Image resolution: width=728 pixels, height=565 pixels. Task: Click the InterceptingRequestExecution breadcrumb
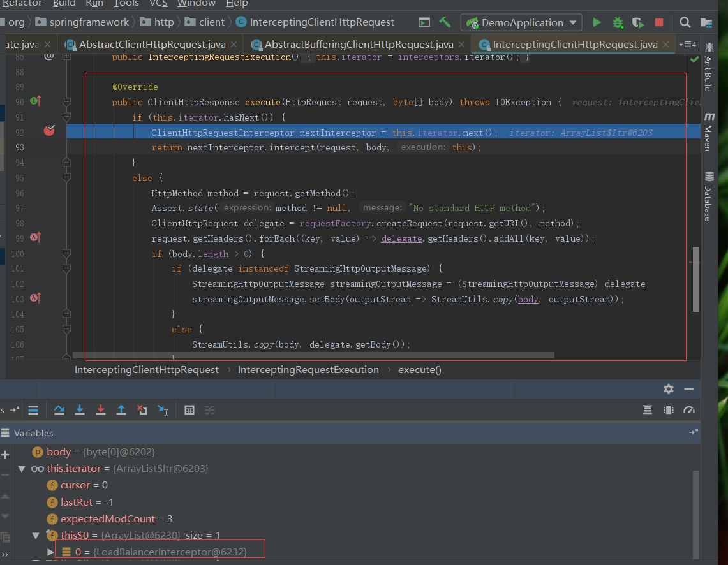click(x=308, y=370)
